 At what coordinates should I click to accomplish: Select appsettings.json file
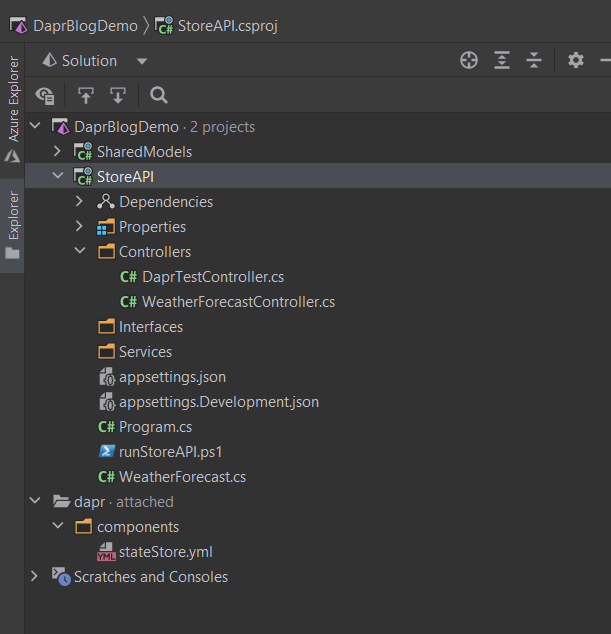[x=318, y=377]
